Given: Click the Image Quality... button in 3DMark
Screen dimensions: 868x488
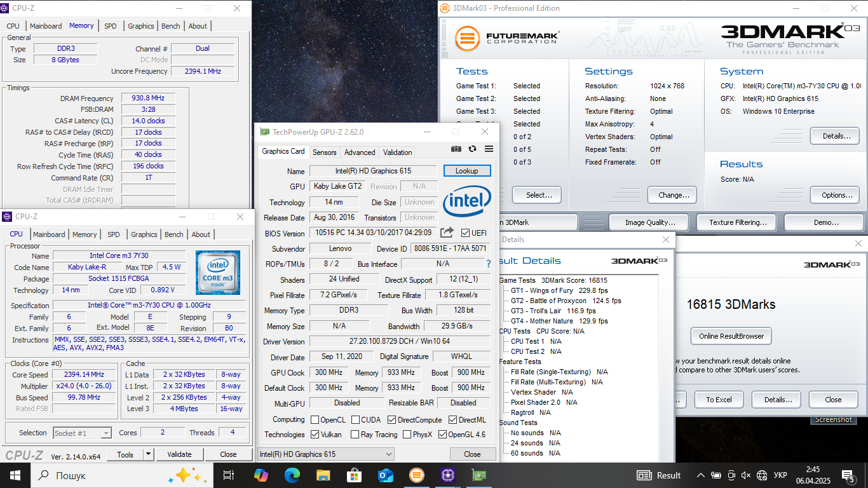Looking at the screenshot, I should tap(650, 222).
